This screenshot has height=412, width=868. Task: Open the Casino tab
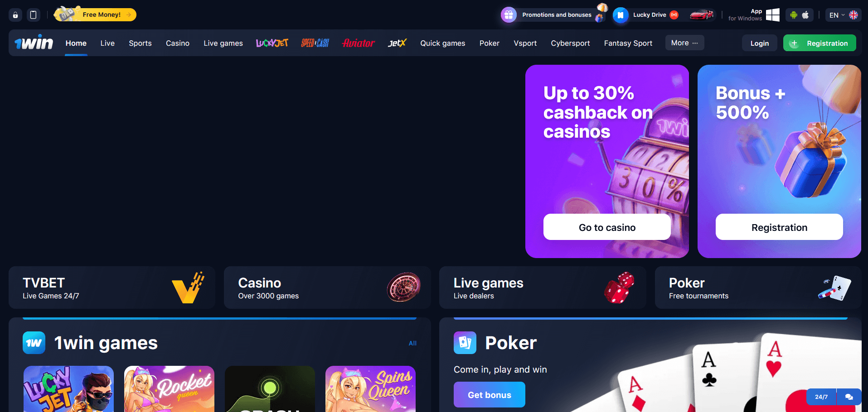[178, 43]
